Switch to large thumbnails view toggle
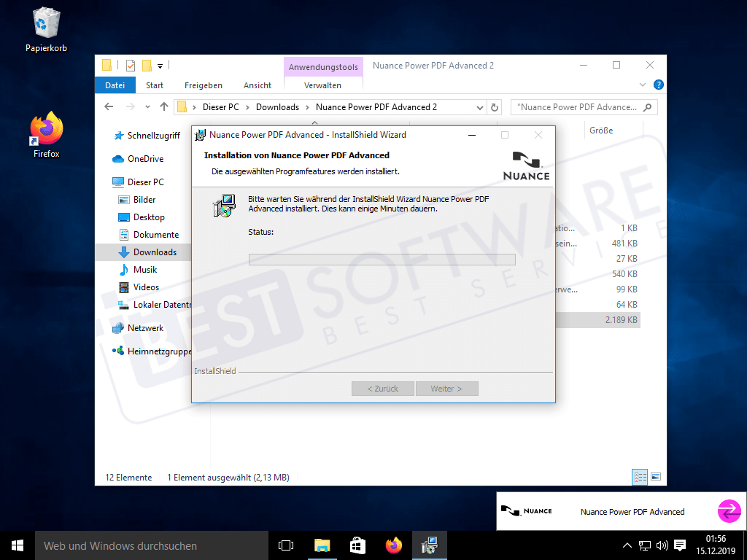The image size is (747, 560). click(656, 478)
